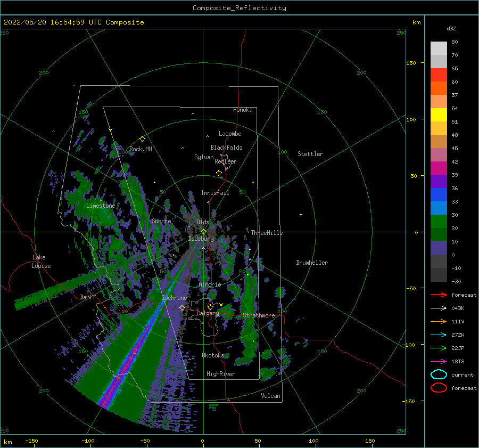
Task: Click the yellow diamond marker below RedDeer
Action: click(219, 173)
